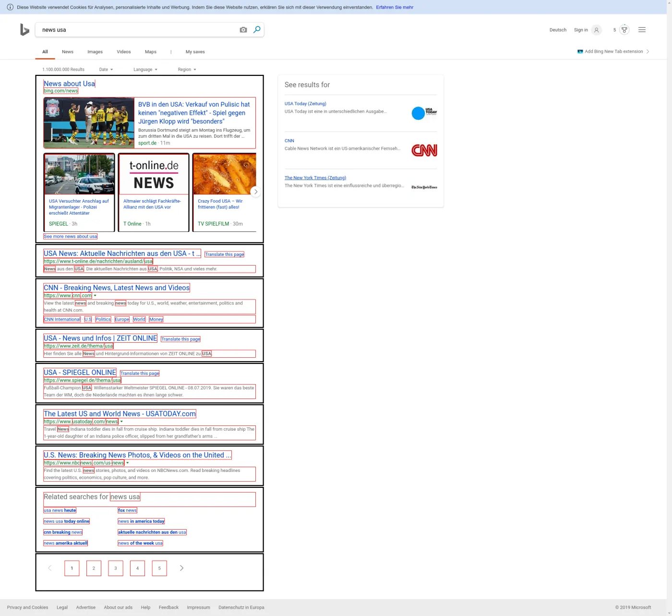Open the rewards trophy icon

coord(624,30)
